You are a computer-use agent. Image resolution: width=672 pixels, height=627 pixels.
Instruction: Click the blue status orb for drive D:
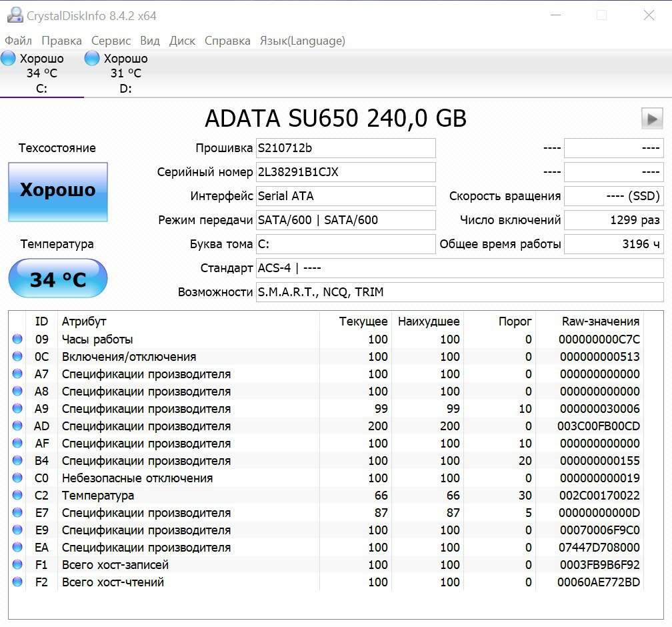click(x=92, y=58)
